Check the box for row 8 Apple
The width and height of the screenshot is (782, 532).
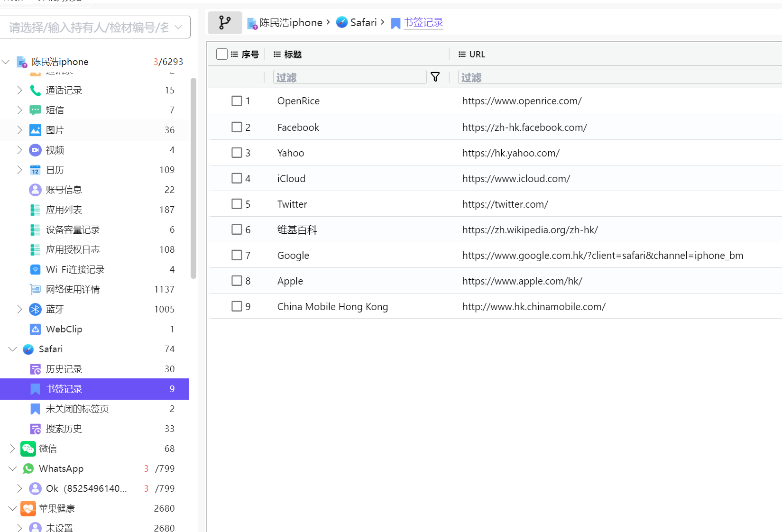[x=237, y=281]
